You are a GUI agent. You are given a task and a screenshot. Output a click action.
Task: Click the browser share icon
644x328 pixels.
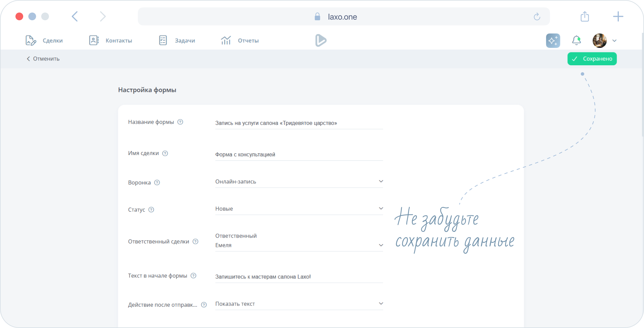[585, 16]
